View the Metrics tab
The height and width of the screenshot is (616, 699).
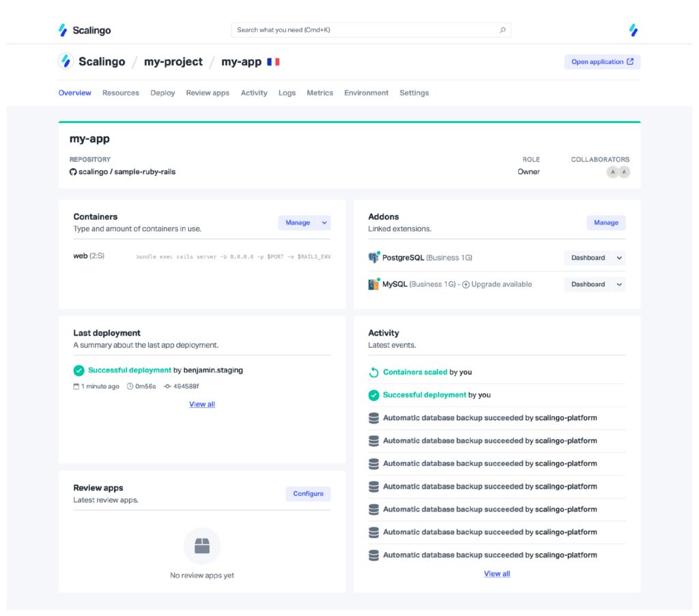coord(320,93)
